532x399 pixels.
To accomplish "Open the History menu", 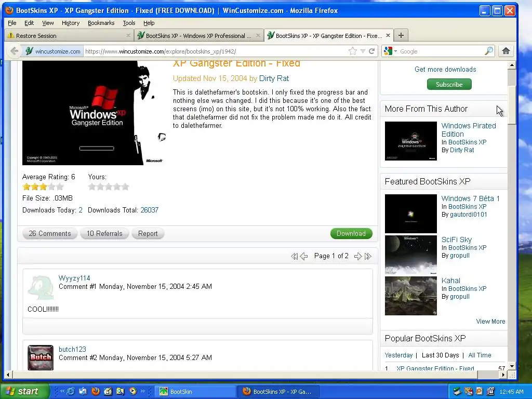I will [x=71, y=23].
